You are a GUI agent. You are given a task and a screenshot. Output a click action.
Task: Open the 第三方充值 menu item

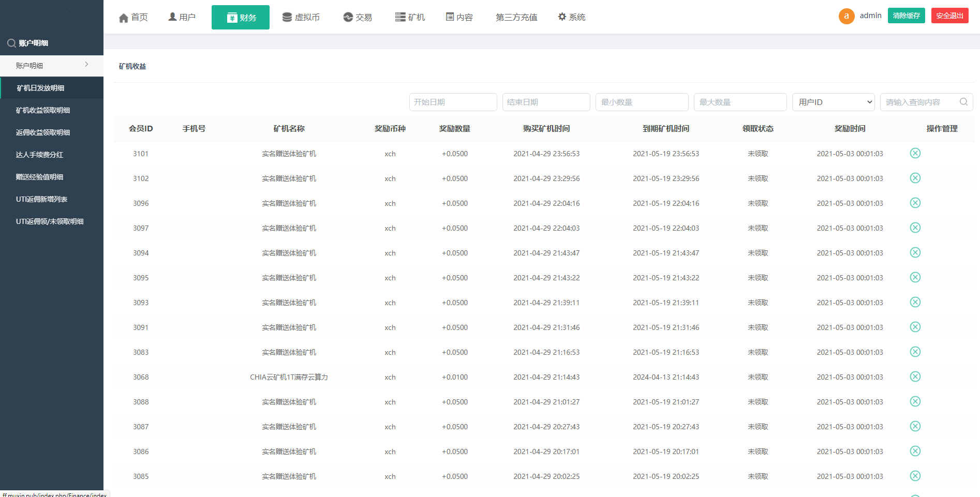[516, 17]
